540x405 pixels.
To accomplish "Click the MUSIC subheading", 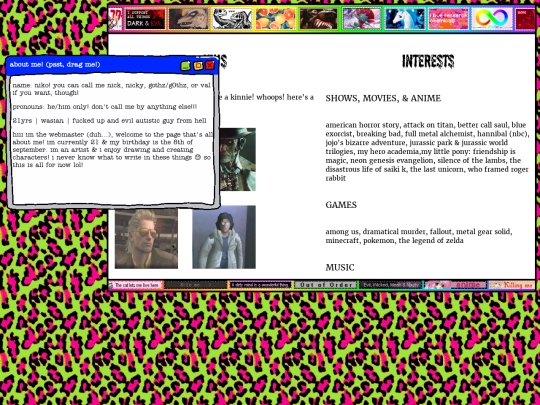I will coord(340,268).
